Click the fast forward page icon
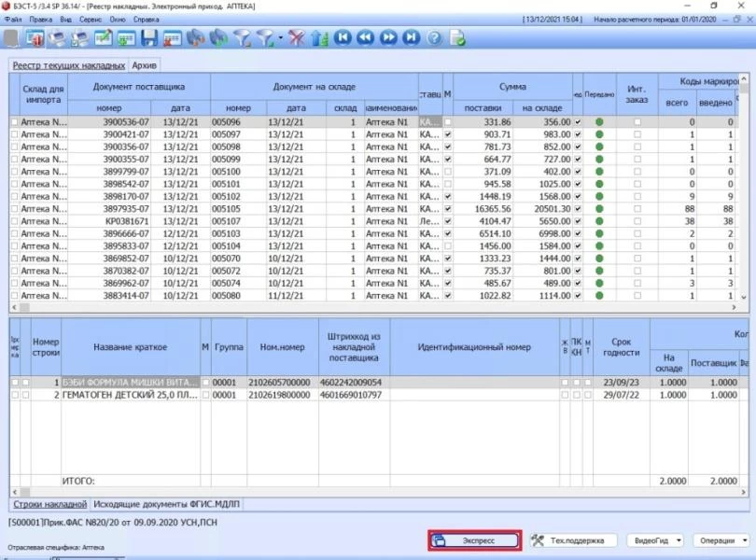Image resolution: width=756 pixels, height=560 pixels. pyautogui.click(x=388, y=37)
